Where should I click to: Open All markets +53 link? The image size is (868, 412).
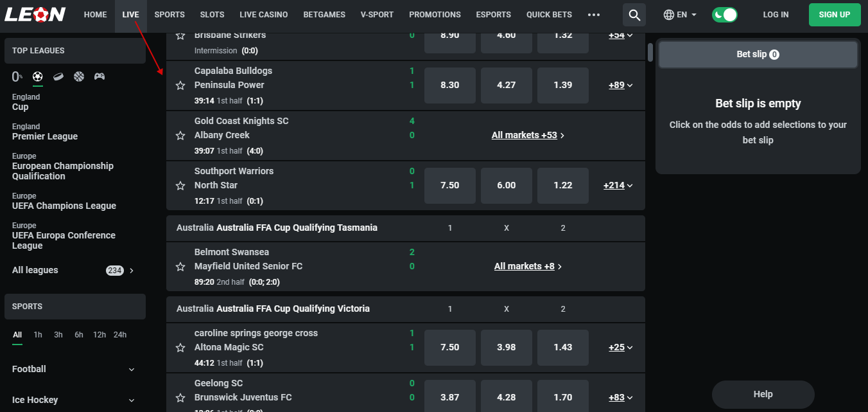click(x=528, y=136)
